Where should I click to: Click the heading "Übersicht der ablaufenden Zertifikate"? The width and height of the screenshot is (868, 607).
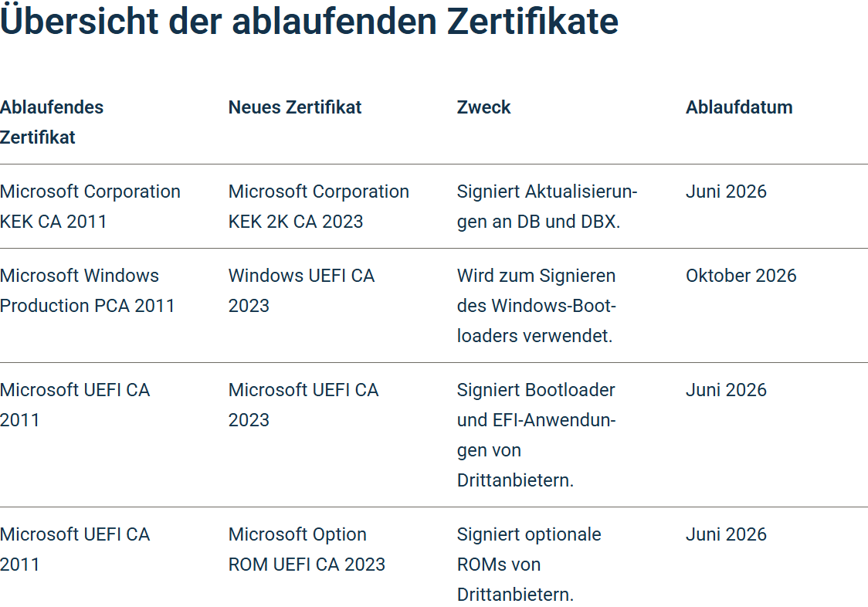click(x=309, y=22)
